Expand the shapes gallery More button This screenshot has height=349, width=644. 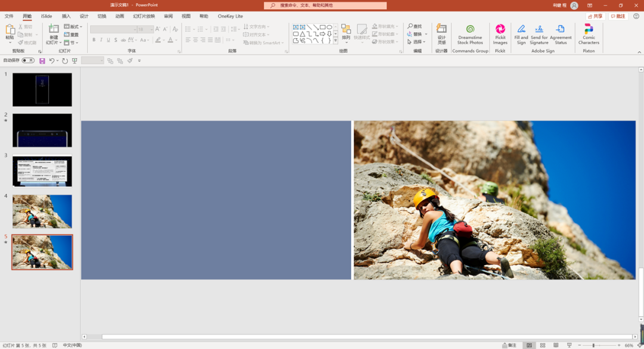(x=336, y=41)
